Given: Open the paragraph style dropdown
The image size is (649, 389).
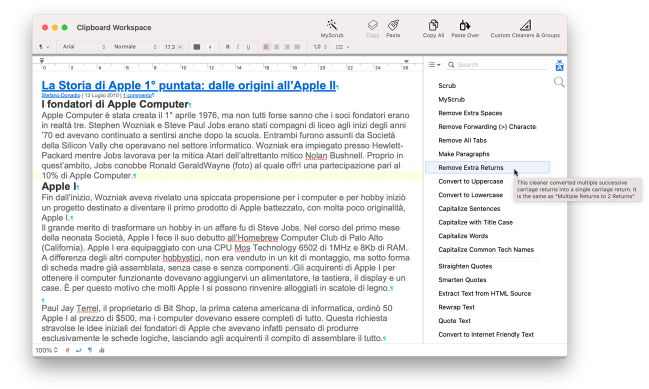Looking at the screenshot, I should click(44, 47).
